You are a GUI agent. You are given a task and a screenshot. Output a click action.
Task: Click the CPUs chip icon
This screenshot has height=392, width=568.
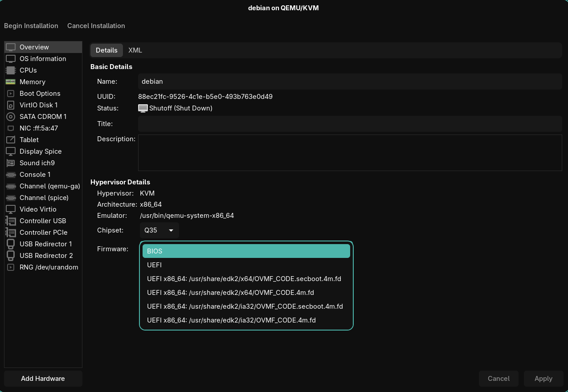click(11, 70)
